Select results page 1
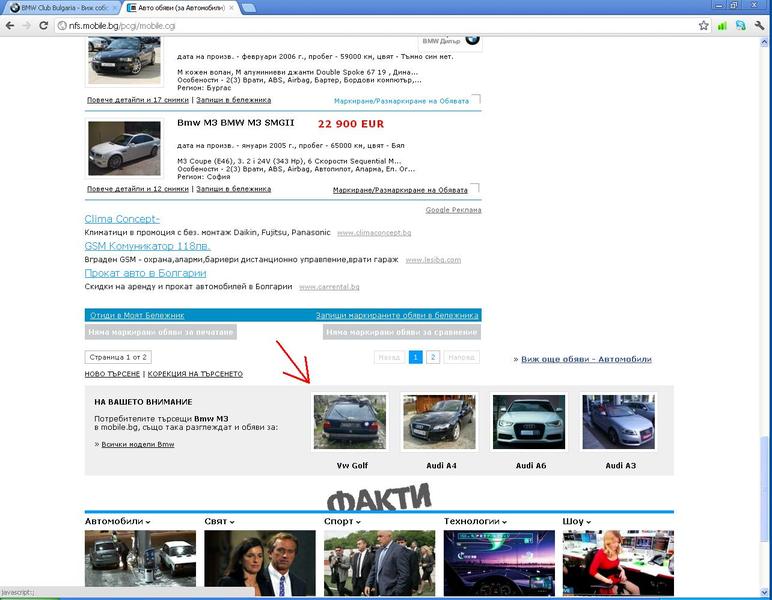 tap(416, 357)
